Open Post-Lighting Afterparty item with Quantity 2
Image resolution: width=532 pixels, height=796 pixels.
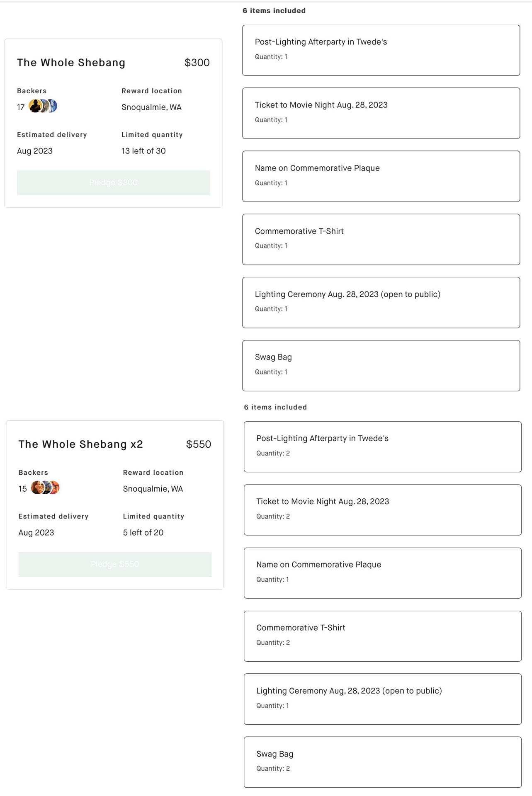[x=382, y=447]
